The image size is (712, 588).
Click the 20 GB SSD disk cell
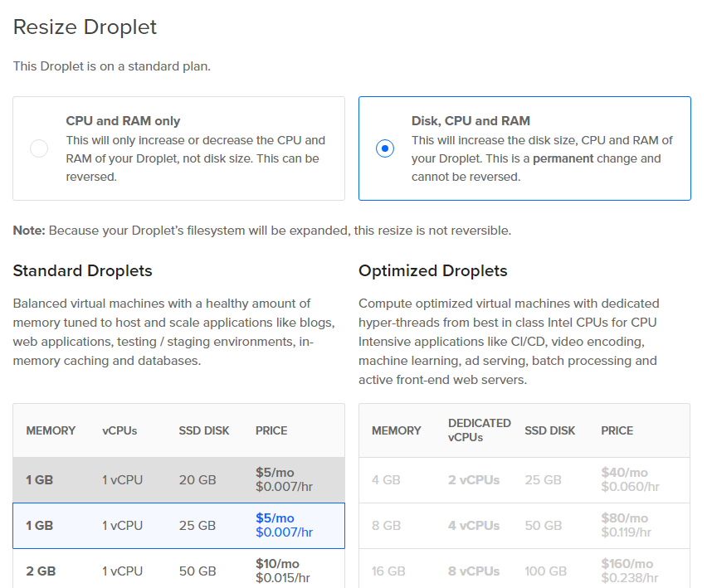click(198, 480)
